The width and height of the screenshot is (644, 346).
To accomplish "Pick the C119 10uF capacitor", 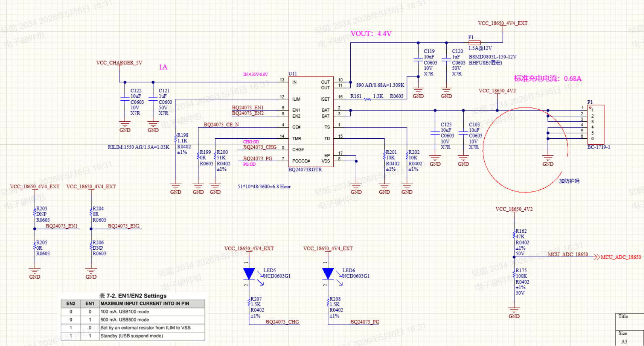I will (418, 59).
